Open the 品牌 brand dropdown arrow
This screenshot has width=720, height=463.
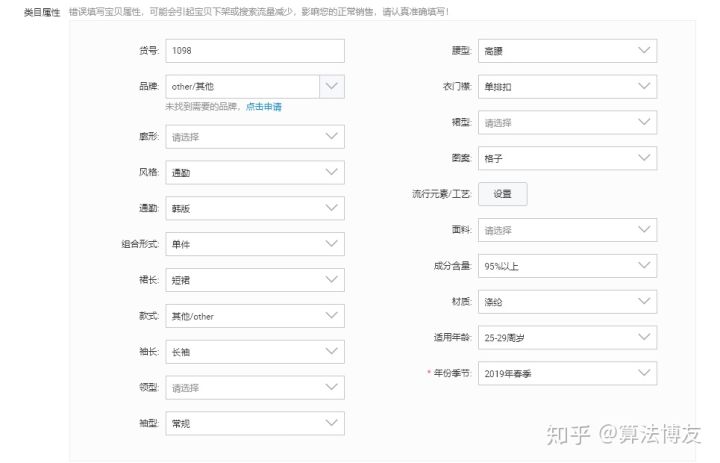tap(332, 87)
